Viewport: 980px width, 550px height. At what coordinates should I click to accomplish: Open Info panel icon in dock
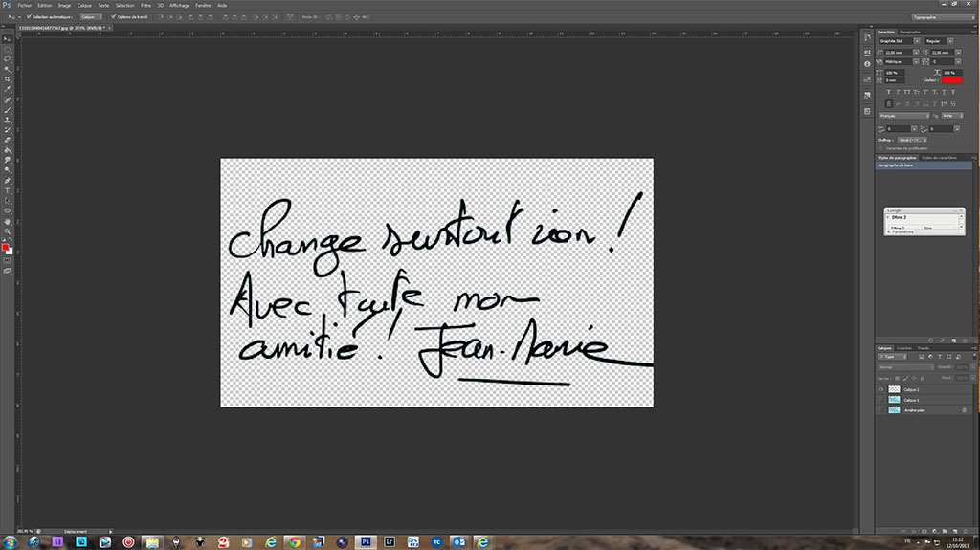click(x=867, y=64)
